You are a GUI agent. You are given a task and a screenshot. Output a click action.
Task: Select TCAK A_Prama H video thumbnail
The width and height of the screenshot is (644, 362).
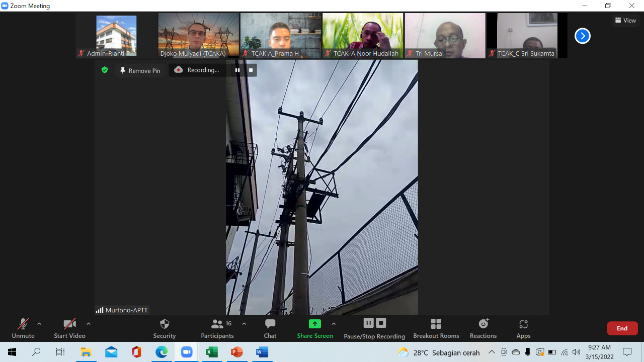281,36
